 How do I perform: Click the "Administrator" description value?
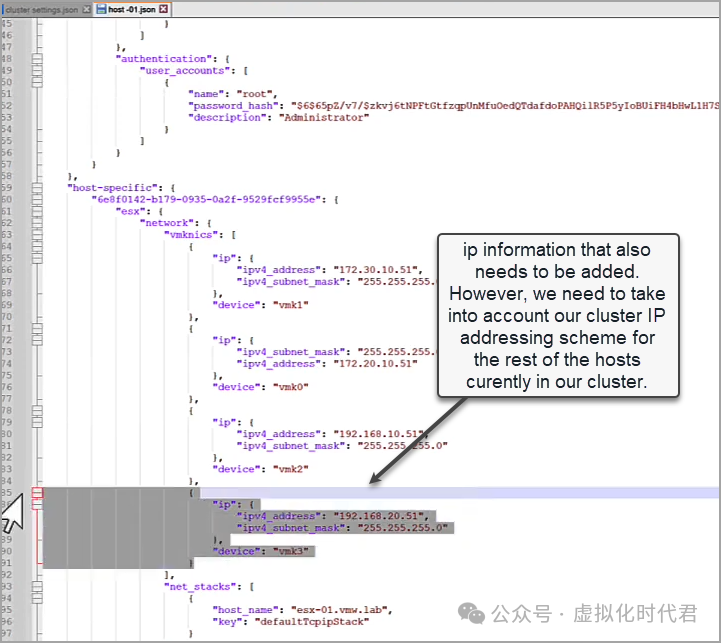tap(324, 117)
